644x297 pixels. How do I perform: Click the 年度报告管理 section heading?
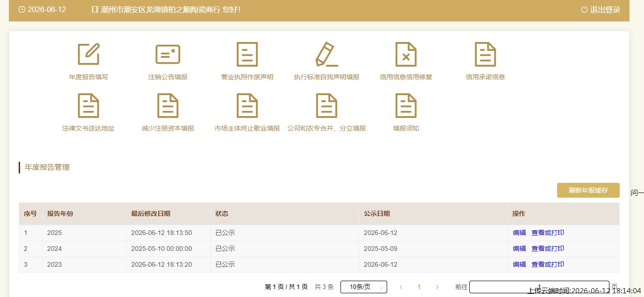(x=47, y=167)
